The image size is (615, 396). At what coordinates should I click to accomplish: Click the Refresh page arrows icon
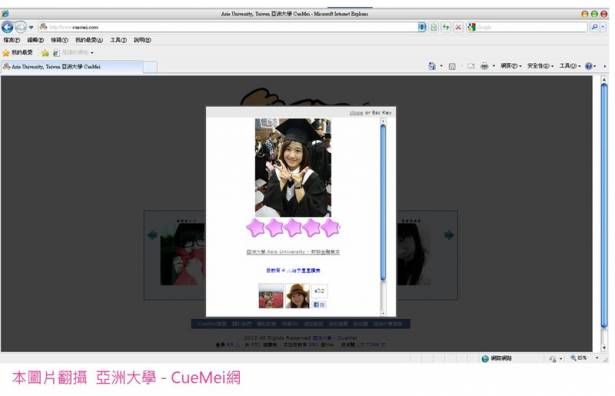pos(446,27)
